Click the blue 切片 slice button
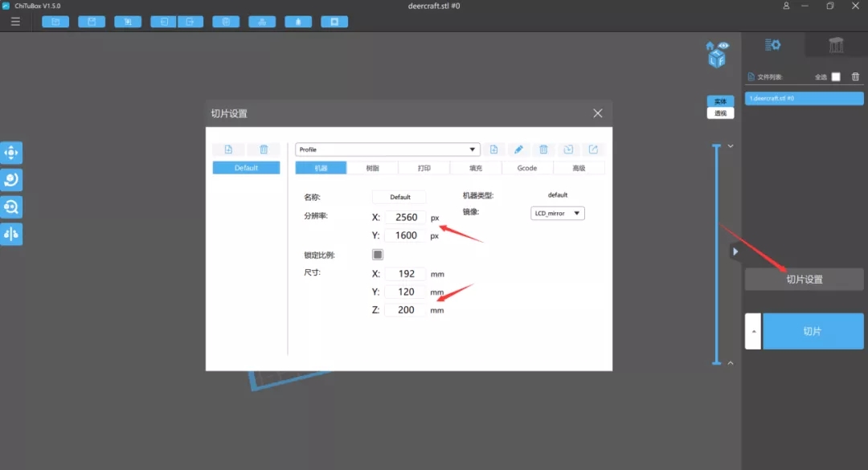 [x=813, y=331]
